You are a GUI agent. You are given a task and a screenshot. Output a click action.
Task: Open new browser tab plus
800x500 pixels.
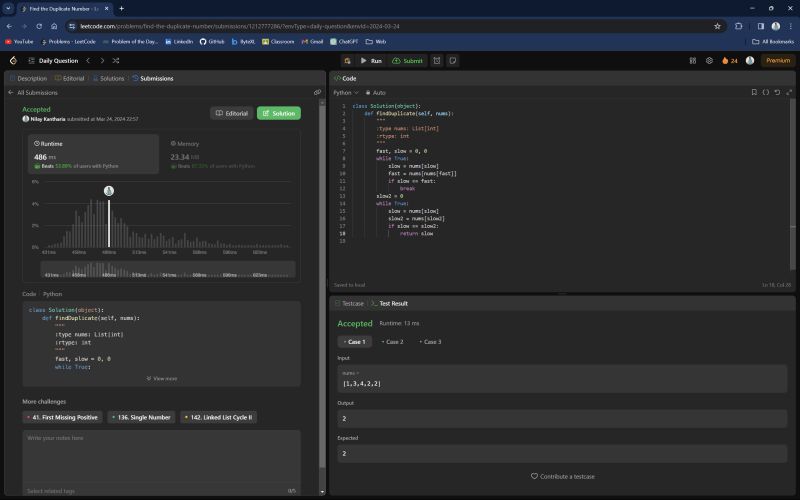coord(121,9)
